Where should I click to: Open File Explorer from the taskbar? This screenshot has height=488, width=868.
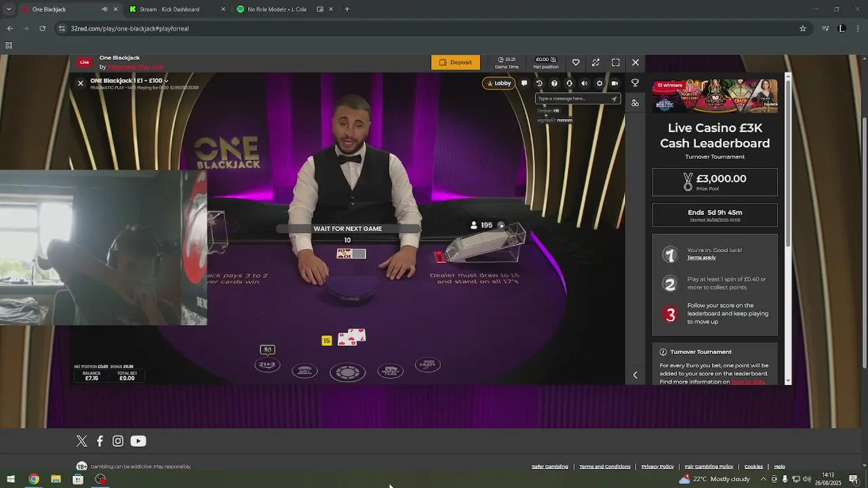click(56, 479)
